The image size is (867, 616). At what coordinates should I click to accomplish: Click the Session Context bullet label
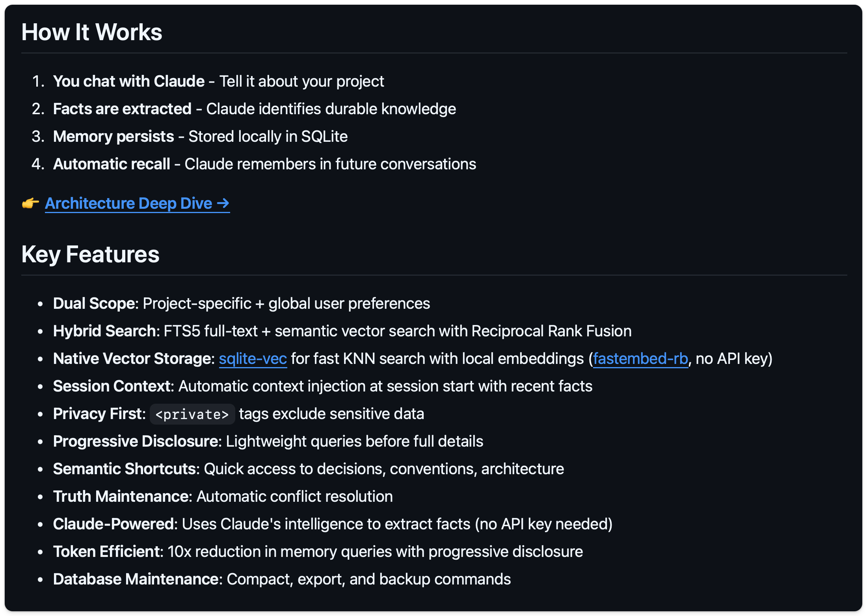click(x=112, y=386)
